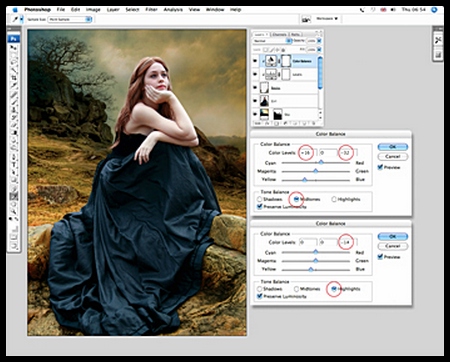
Task: Open the Analysis menu
Action: pos(173,10)
